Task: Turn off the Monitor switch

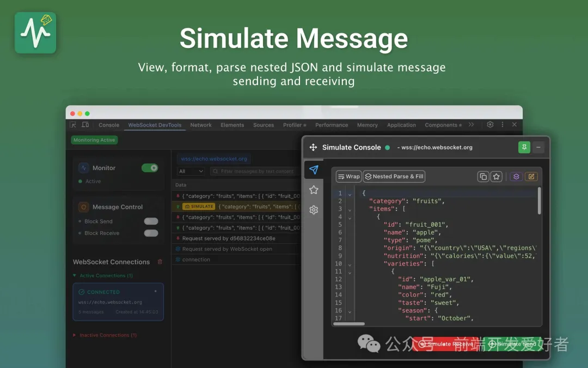Action: pyautogui.click(x=150, y=168)
